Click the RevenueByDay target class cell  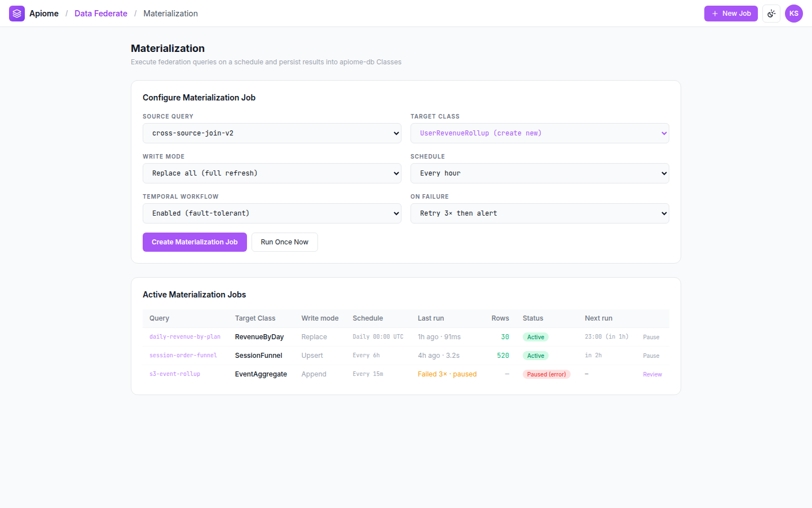point(259,337)
